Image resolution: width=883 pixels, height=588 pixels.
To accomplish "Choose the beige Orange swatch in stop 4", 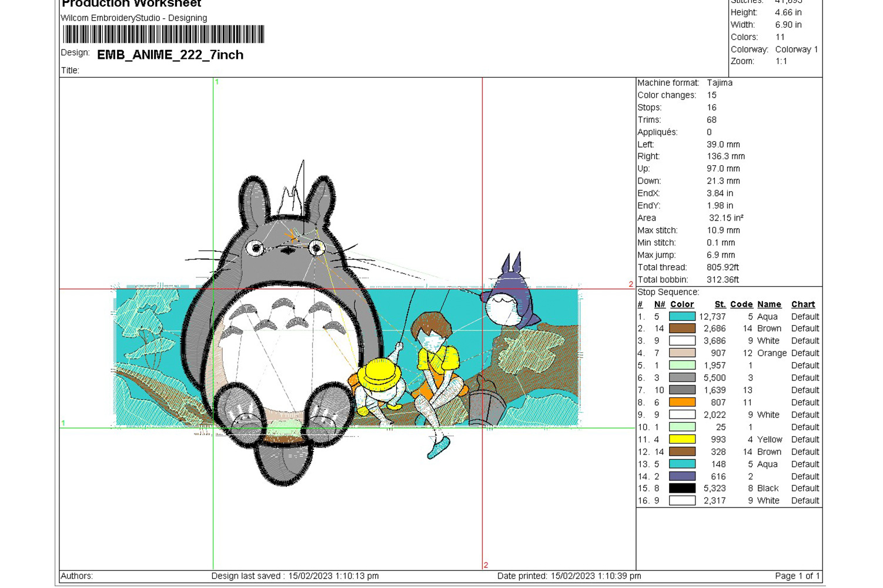I will point(682,353).
